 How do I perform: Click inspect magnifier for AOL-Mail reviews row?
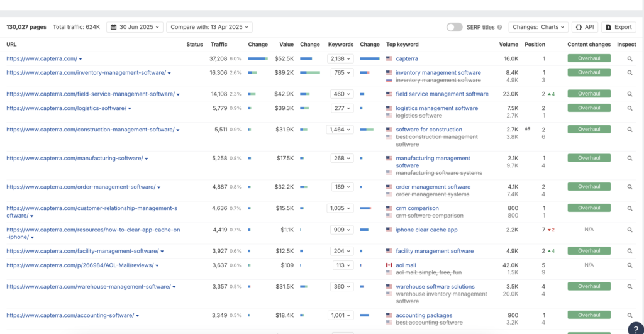pyautogui.click(x=630, y=265)
